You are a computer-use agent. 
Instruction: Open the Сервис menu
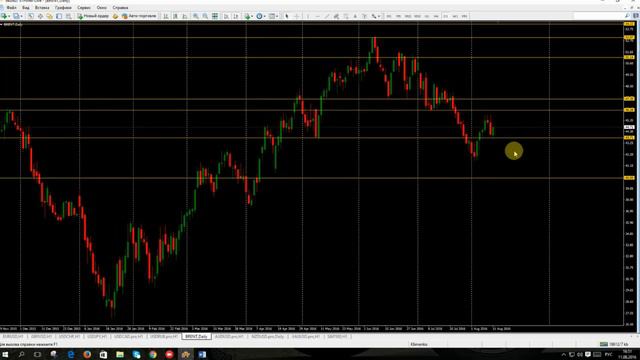pos(84,7)
